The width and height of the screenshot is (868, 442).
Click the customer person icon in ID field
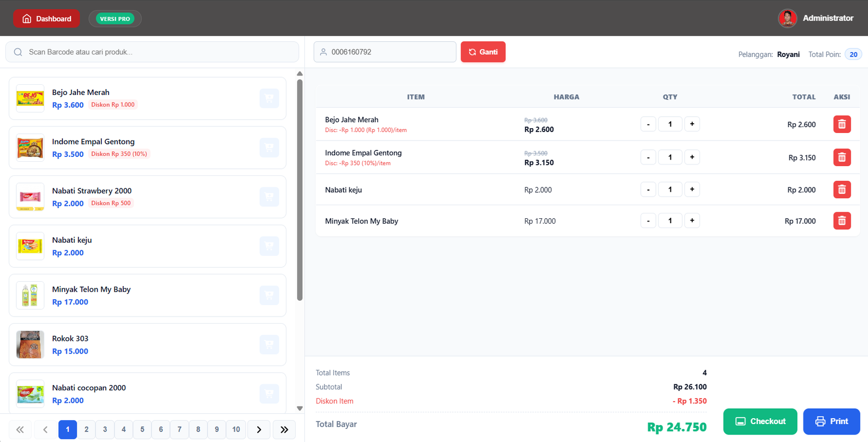coord(323,52)
